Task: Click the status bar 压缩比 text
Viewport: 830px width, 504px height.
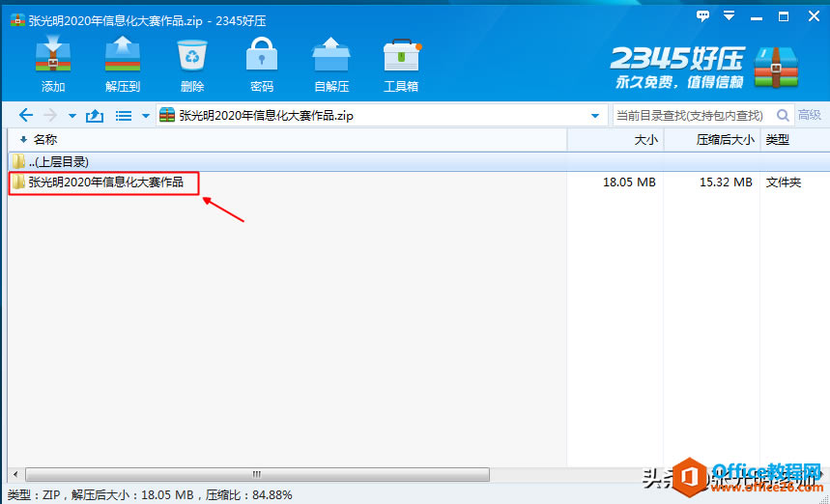Action: 248,495
